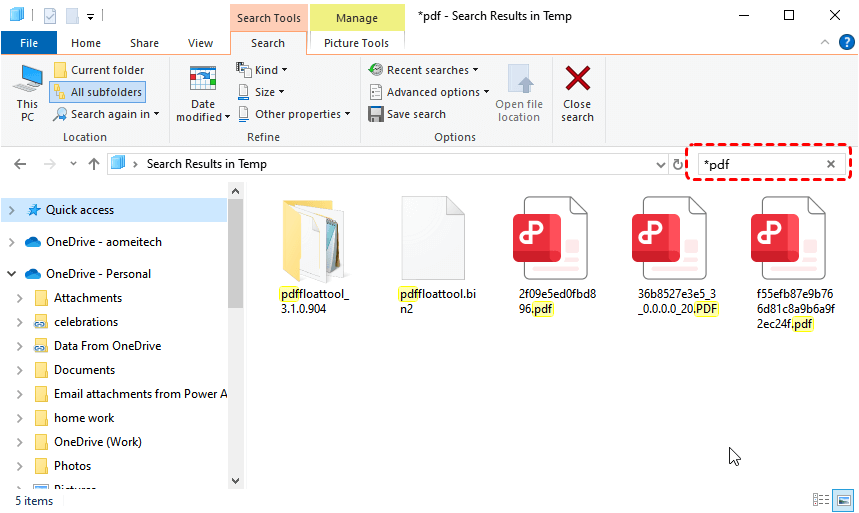
Task: Clear the search box with X button
Action: 831,164
